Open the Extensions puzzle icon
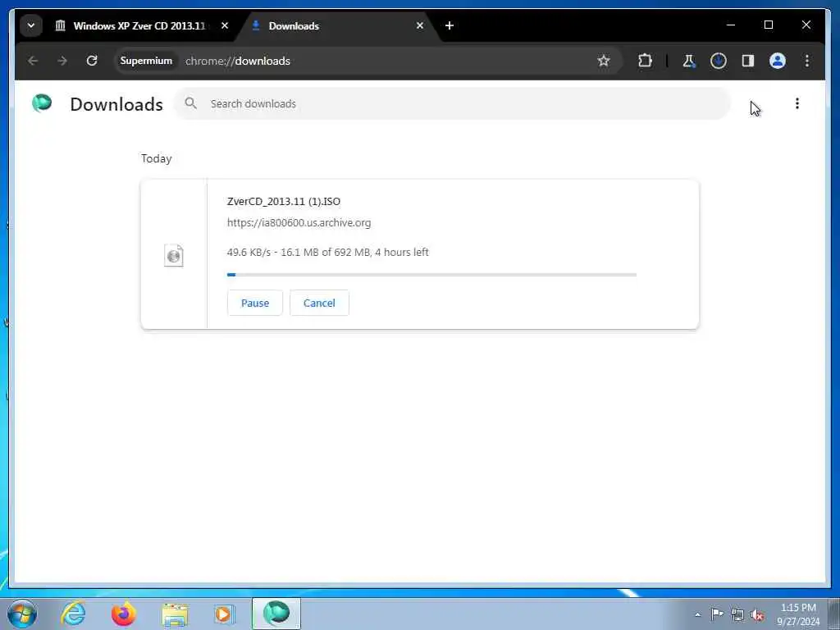The image size is (840, 630). pos(645,61)
